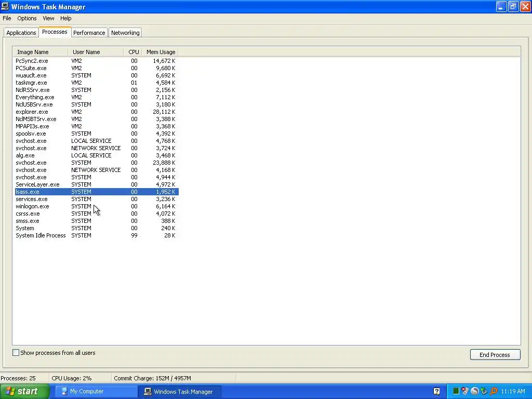Select the csrss.exe process
Image resolution: width=532 pixels, height=399 pixels.
point(97,214)
